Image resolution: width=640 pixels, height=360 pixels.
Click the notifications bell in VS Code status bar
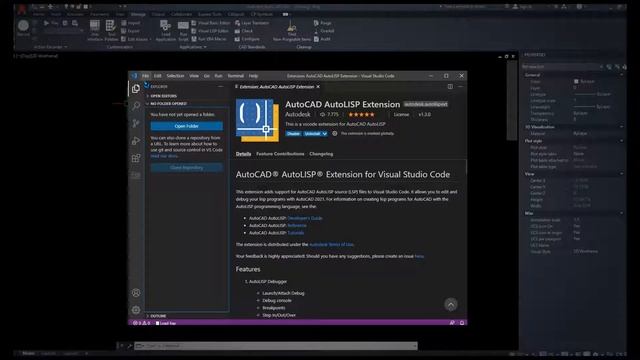[x=462, y=323]
